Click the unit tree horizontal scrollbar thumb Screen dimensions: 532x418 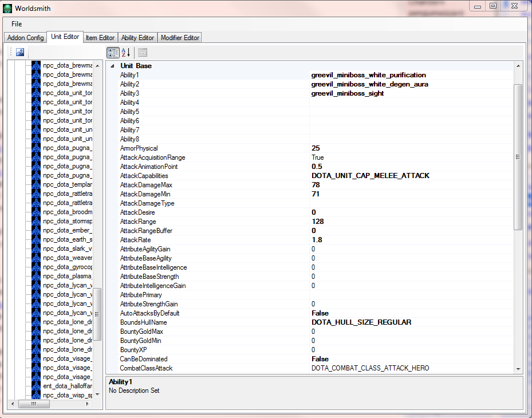[34, 404]
